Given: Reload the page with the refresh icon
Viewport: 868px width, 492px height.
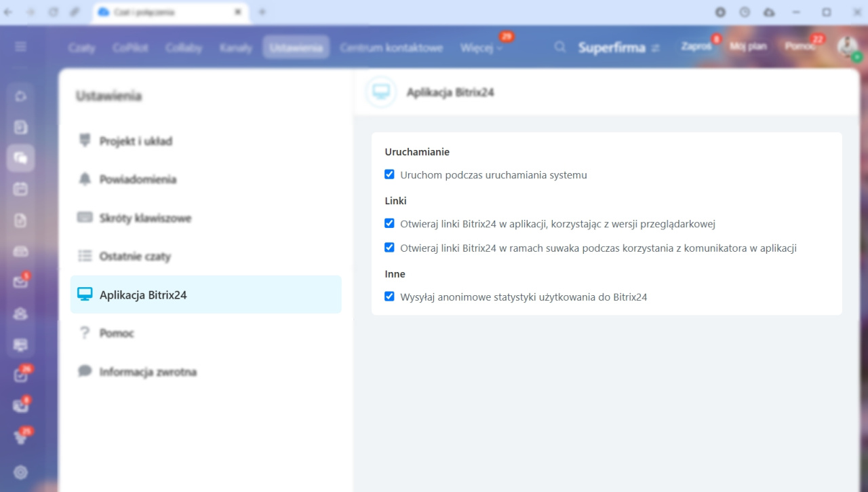Looking at the screenshot, I should [53, 12].
